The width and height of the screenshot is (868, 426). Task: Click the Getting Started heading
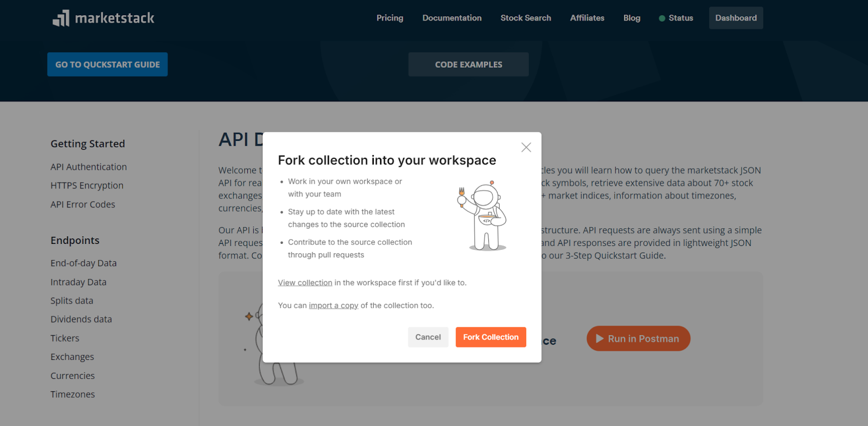[87, 144]
